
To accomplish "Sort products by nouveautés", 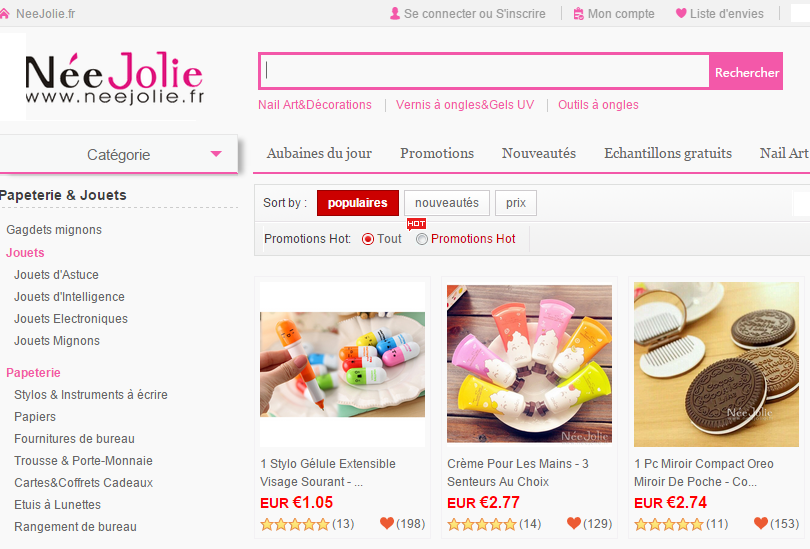I will pyautogui.click(x=447, y=203).
